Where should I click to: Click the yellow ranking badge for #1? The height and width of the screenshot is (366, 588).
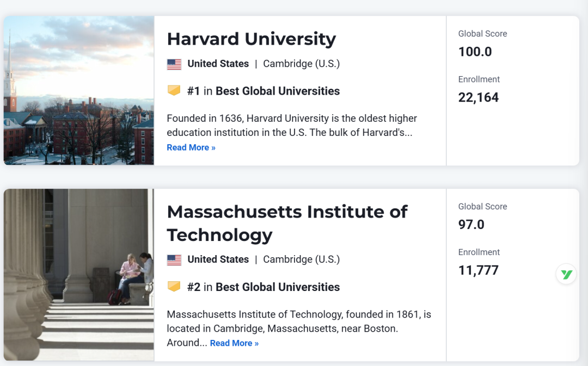[x=174, y=90]
